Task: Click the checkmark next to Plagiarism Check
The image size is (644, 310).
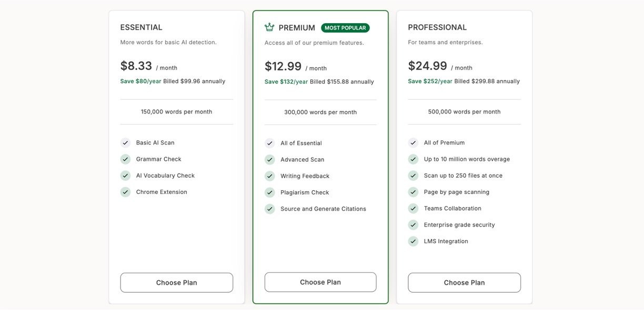Action: point(270,192)
